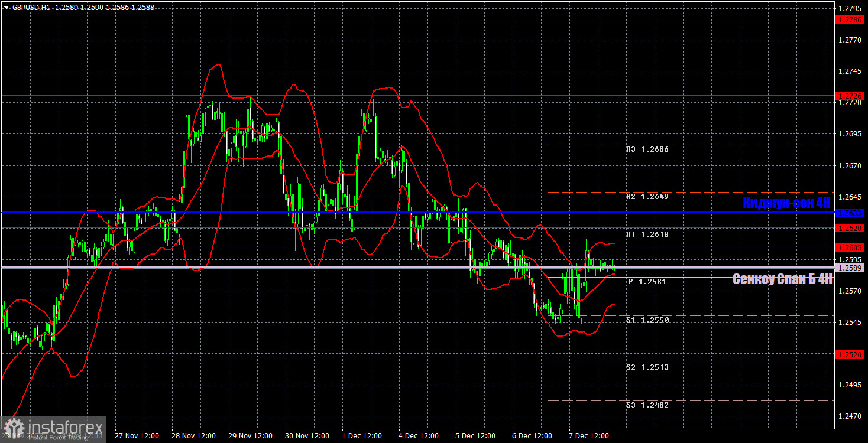Click the 1.2745 price axis value
Image resolution: width=868 pixels, height=443 pixels.
coord(850,71)
